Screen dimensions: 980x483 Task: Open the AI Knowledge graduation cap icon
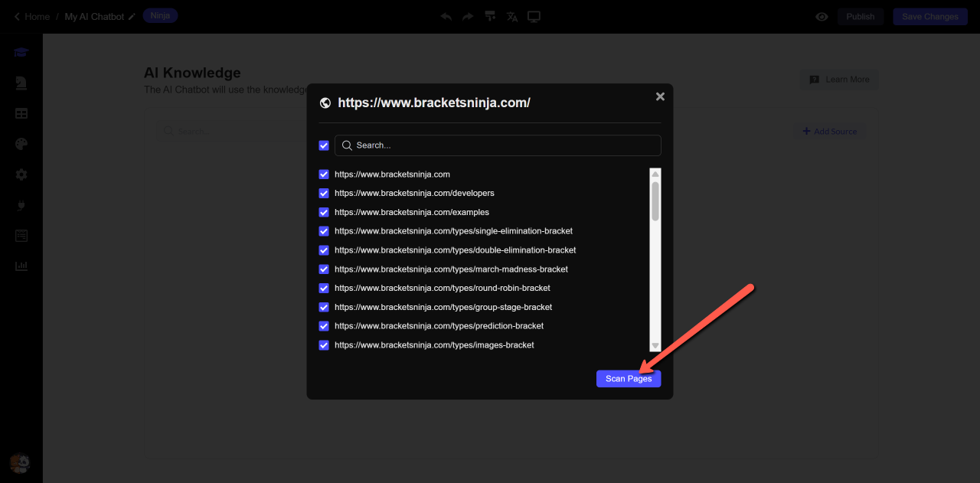pyautogui.click(x=21, y=53)
